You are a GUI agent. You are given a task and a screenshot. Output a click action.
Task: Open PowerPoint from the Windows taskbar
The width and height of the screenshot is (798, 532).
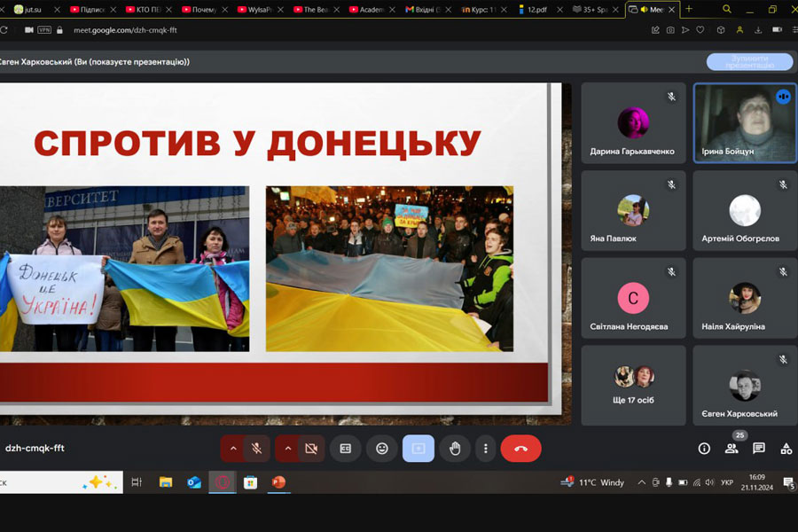[278, 482]
